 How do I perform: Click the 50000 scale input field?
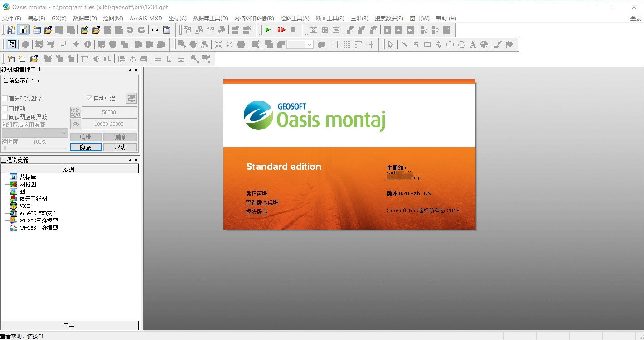pyautogui.click(x=109, y=112)
